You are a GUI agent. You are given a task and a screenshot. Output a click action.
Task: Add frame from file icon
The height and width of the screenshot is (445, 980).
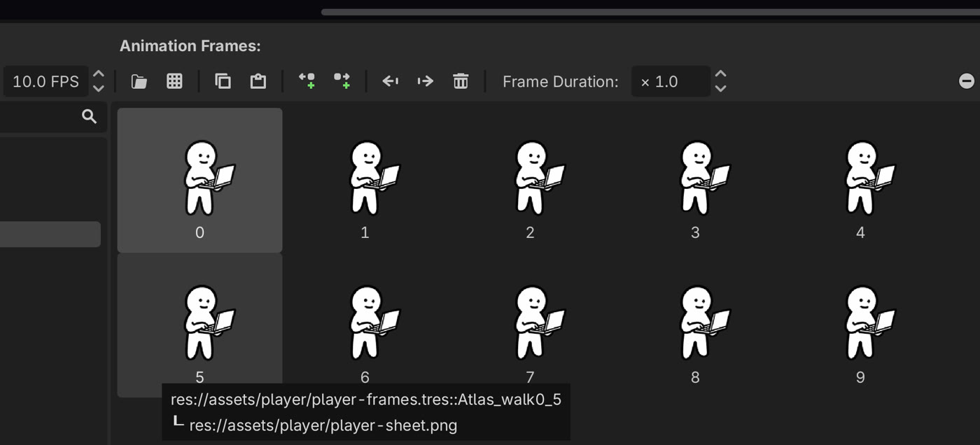pyautogui.click(x=139, y=81)
